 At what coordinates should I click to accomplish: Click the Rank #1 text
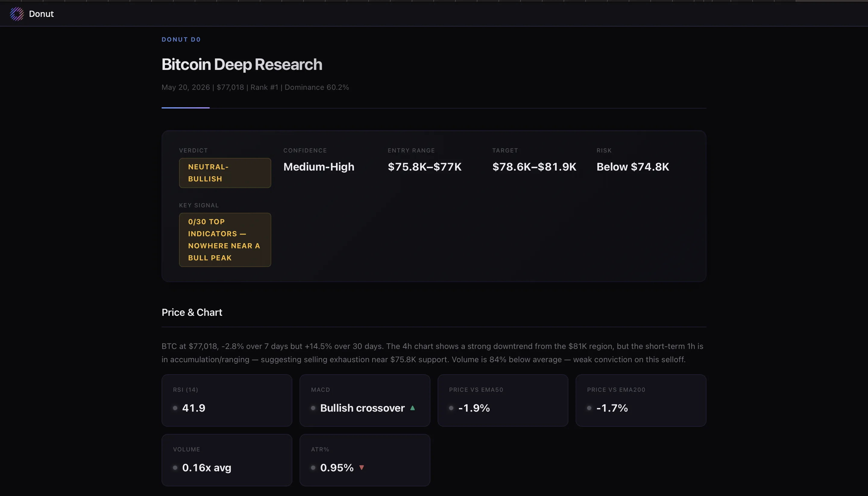(264, 87)
